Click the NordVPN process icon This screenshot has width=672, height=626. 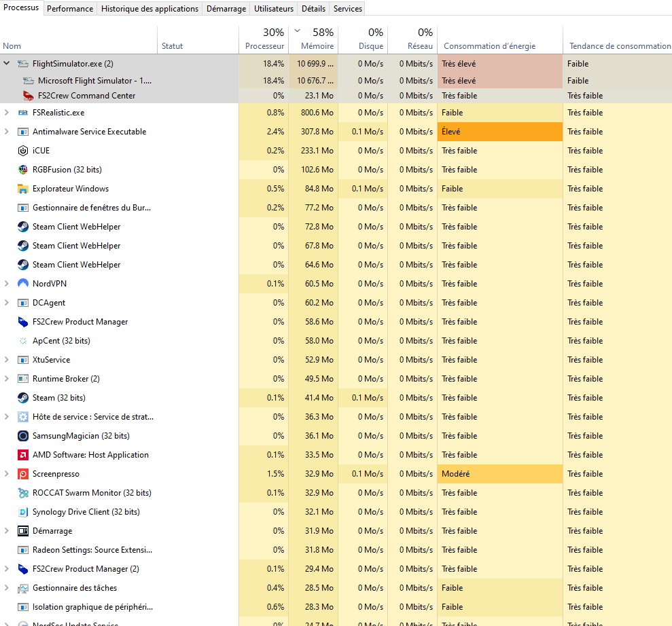(22, 283)
